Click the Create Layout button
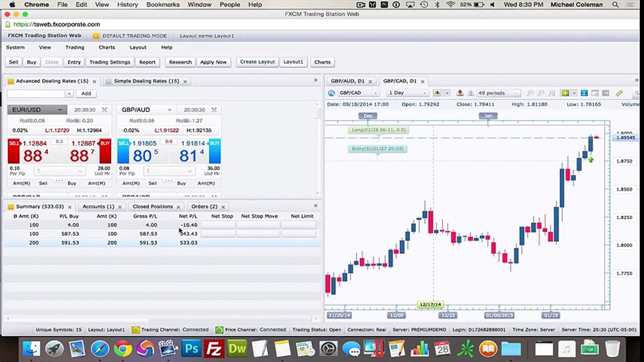Viewport: 644px width, 362px height. [x=257, y=62]
